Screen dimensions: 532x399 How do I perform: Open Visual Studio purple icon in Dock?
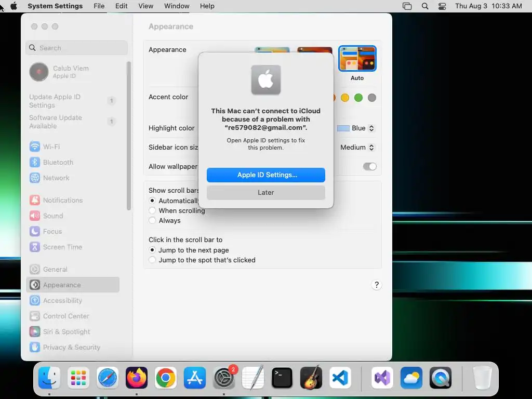click(382, 378)
